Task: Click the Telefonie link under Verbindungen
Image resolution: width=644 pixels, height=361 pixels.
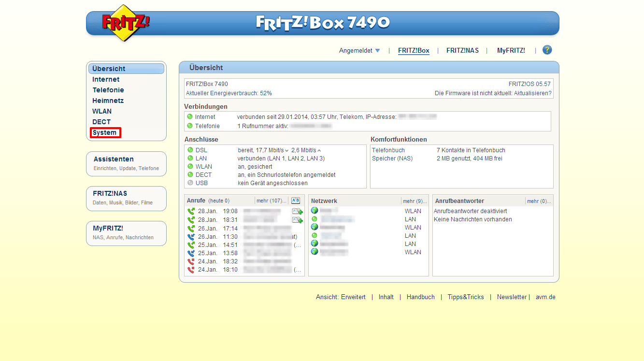Action: click(207, 126)
